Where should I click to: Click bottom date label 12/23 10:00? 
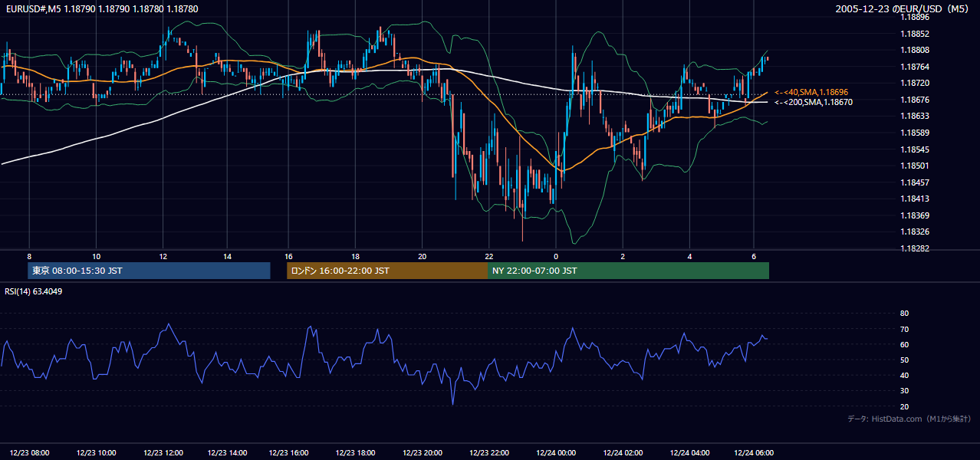pyautogui.click(x=97, y=453)
